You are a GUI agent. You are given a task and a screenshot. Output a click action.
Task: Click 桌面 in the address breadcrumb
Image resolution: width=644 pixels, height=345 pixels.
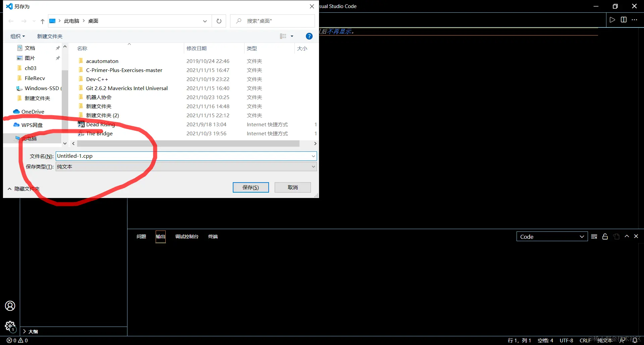point(93,21)
